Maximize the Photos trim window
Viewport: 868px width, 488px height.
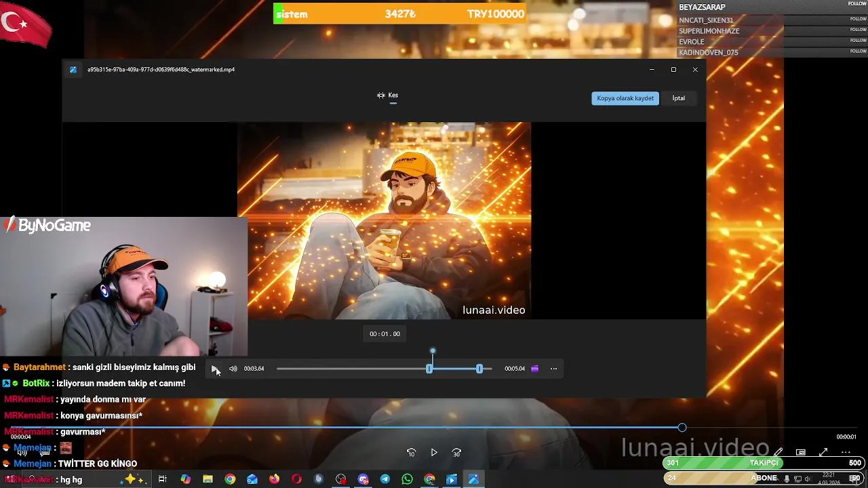(x=673, y=69)
